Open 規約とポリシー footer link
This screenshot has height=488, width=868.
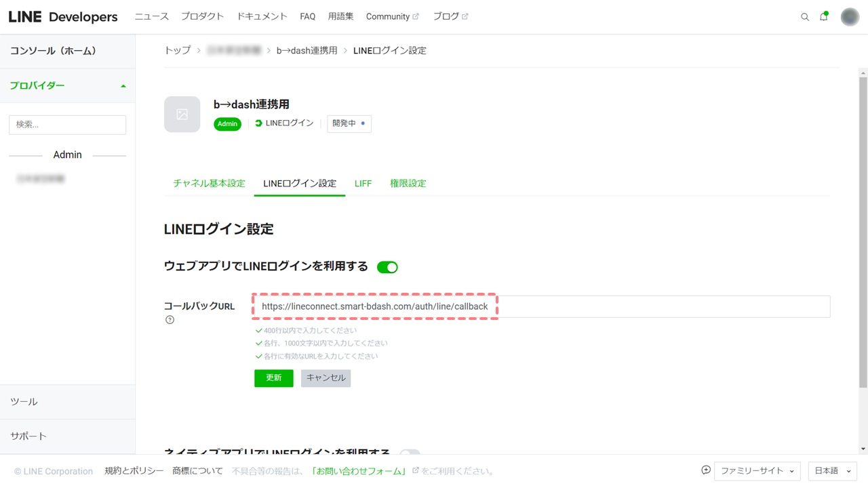[x=134, y=471]
